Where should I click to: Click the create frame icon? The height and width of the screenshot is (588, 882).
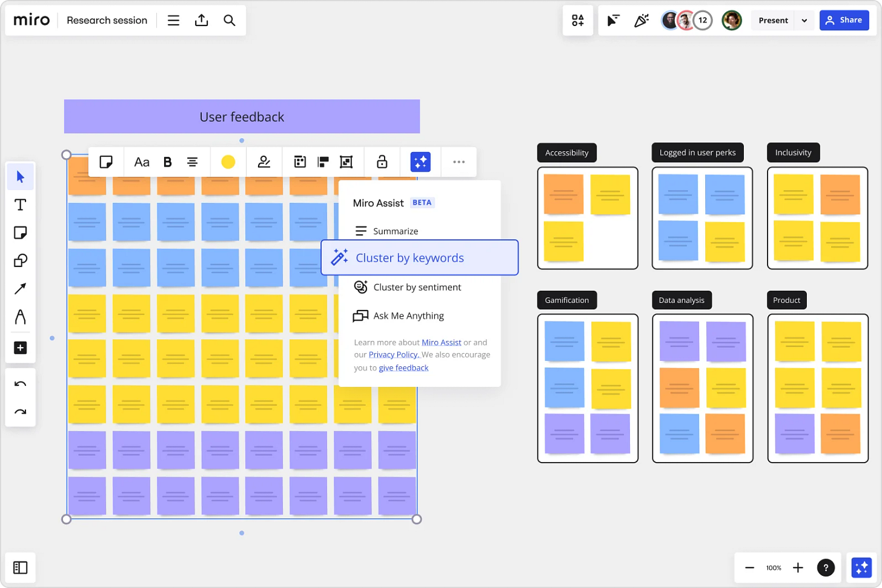[346, 162]
